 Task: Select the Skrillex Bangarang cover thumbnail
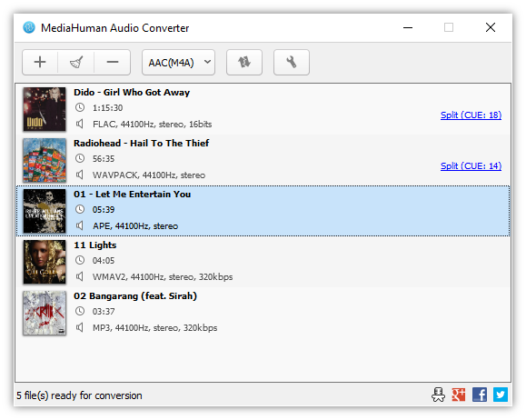click(45, 313)
